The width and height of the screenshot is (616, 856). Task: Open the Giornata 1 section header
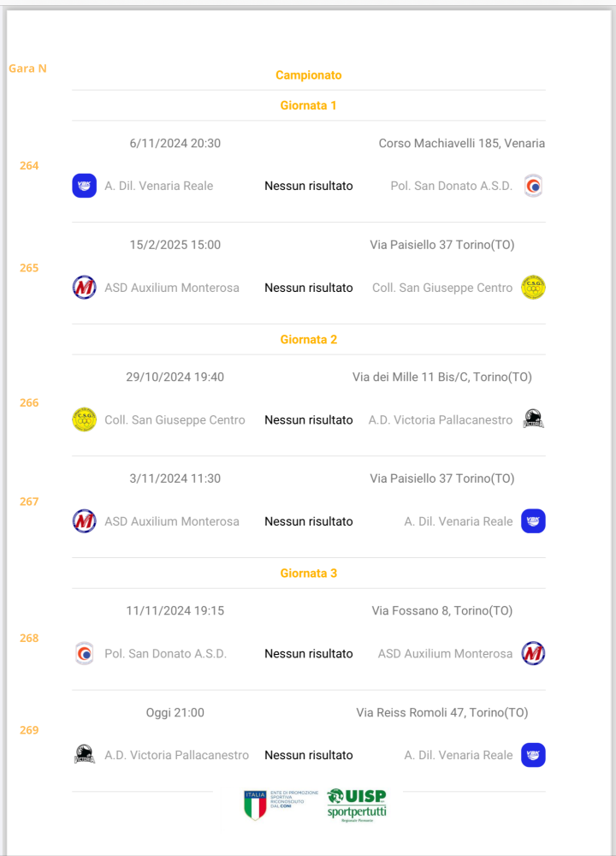[x=308, y=105]
